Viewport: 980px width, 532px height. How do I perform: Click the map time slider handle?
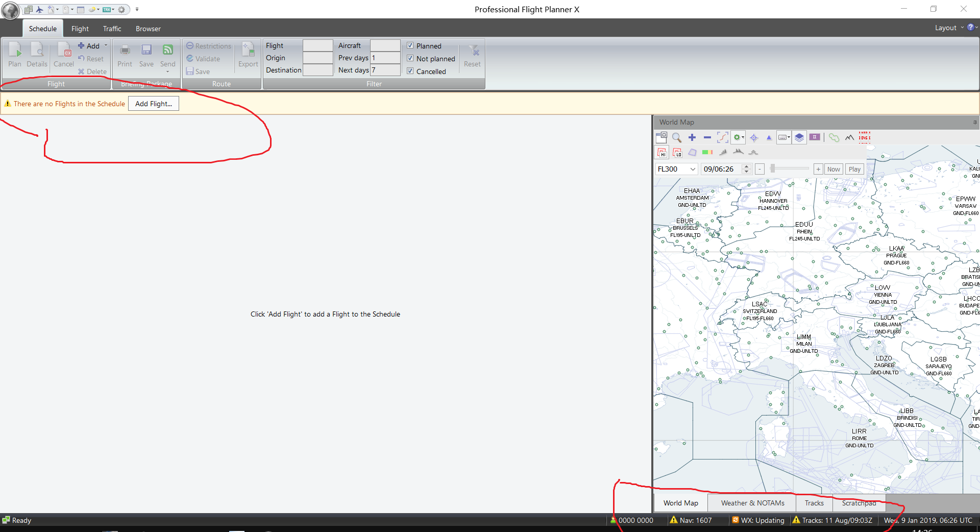(773, 168)
